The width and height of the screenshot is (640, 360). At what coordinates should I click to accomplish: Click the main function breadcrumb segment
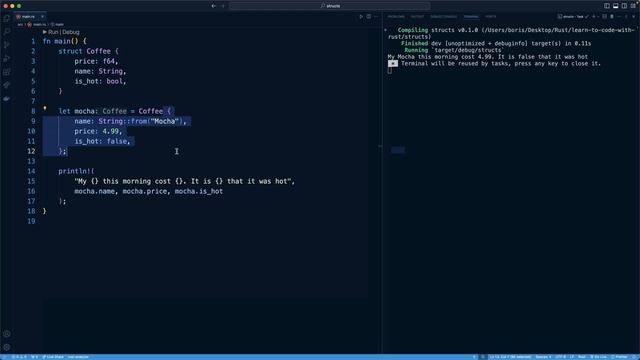57,24
